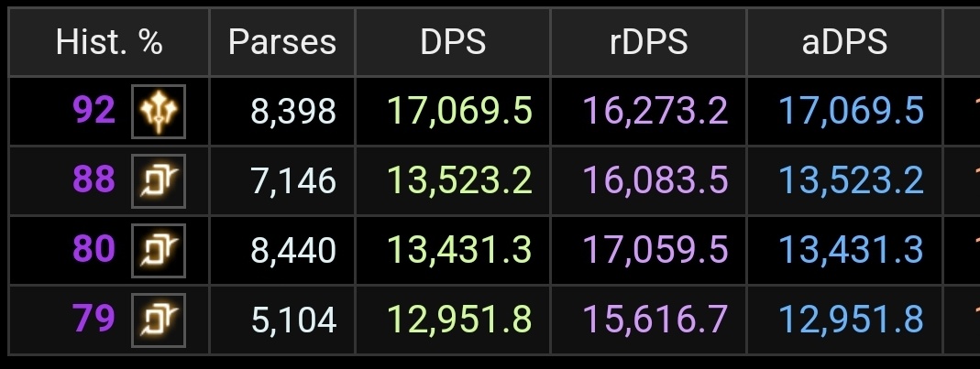Click the DPS column header
Image resolution: width=980 pixels, height=369 pixels.
(453, 42)
